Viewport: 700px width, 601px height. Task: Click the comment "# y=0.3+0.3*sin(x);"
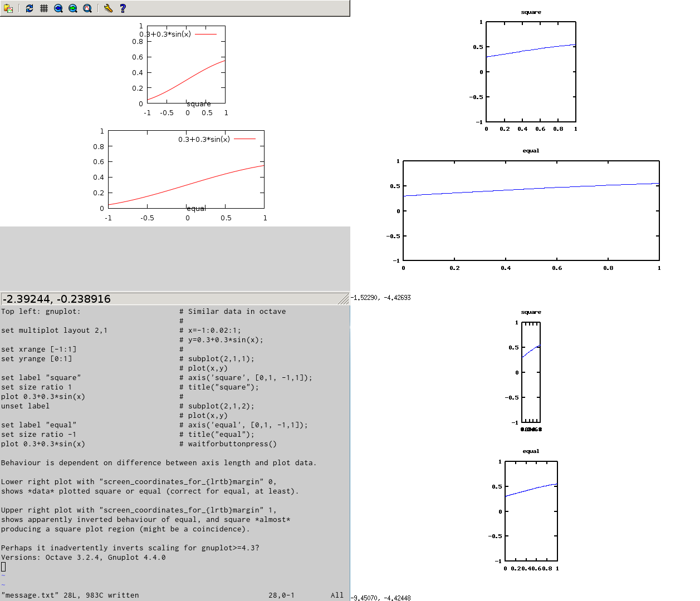point(222,340)
